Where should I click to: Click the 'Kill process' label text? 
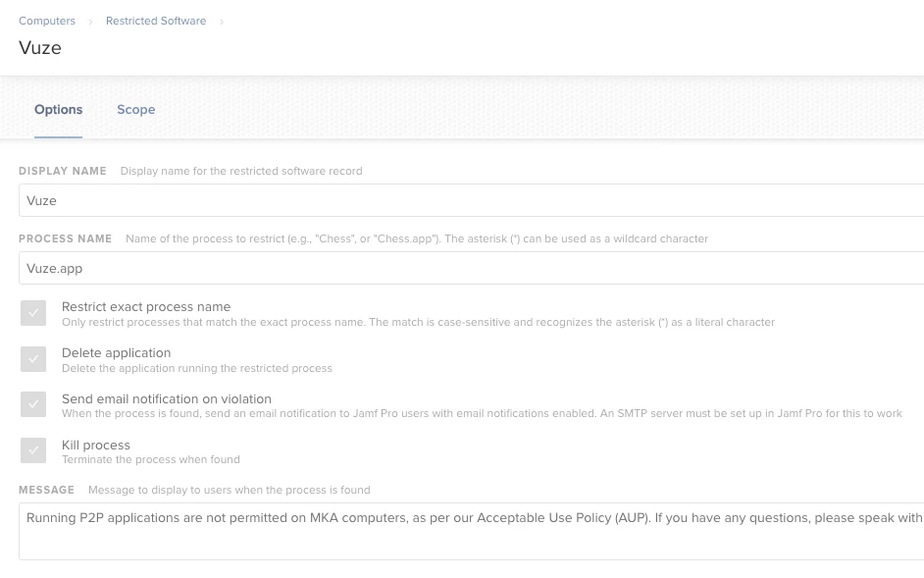(x=96, y=446)
